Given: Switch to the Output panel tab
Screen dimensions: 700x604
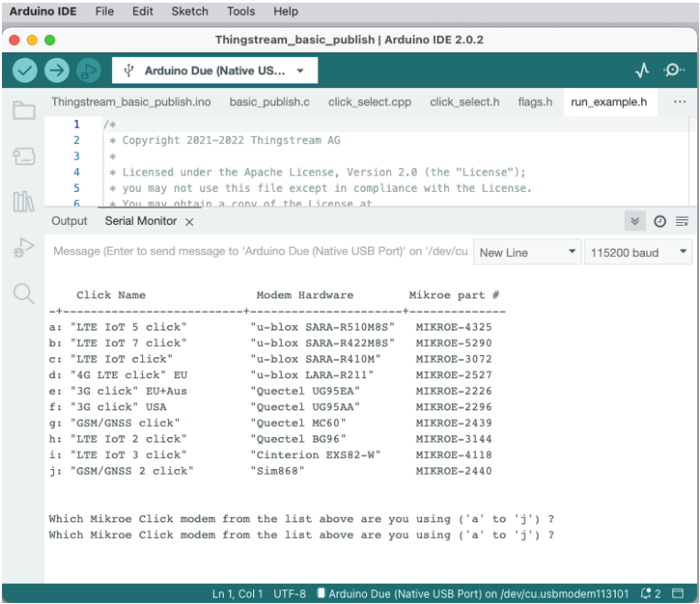Looking at the screenshot, I should (x=69, y=220).
